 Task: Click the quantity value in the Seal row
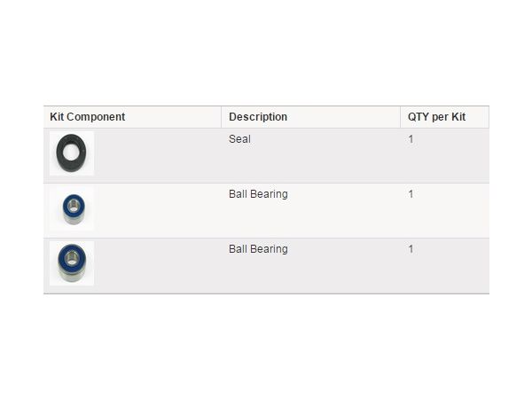[x=411, y=139]
